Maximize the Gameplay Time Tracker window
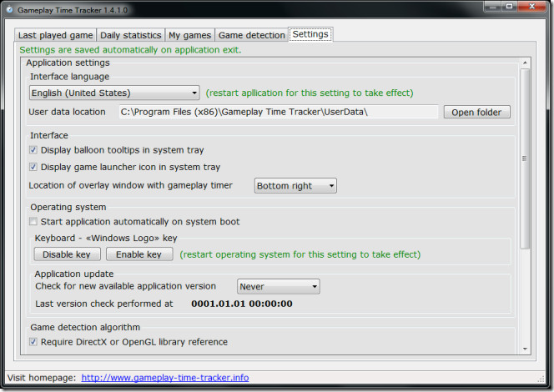The width and height of the screenshot is (554, 392). click(x=509, y=7)
